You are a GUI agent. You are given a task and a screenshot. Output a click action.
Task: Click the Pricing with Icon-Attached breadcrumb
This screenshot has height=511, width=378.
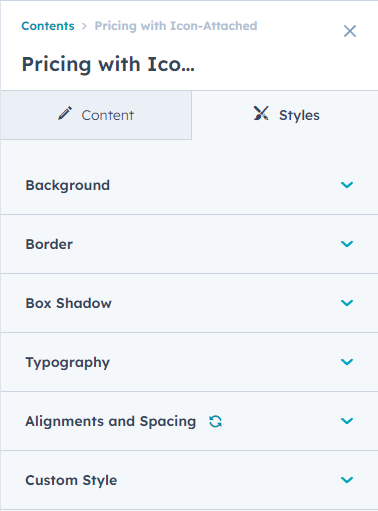[176, 26]
